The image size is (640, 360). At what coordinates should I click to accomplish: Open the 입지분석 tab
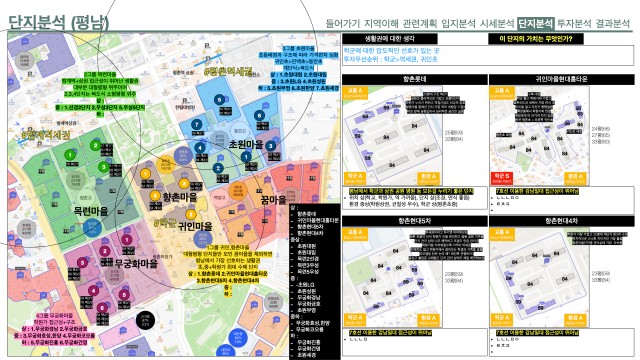pos(458,23)
